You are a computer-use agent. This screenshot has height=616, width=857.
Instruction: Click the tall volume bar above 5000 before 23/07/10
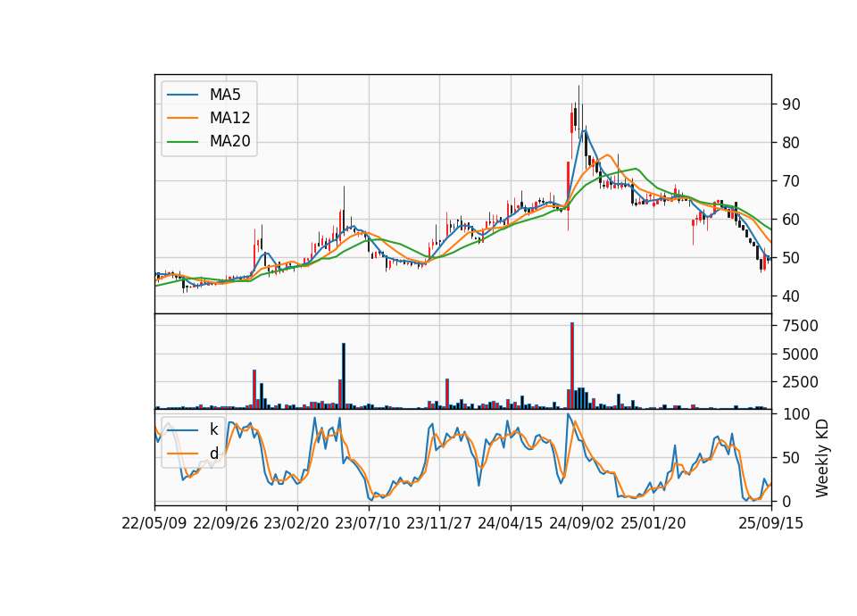point(344,376)
